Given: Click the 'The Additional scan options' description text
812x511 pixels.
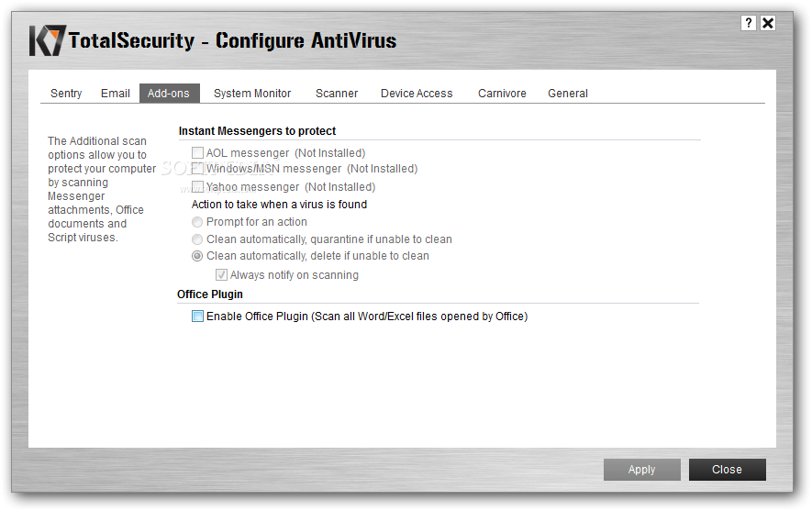Looking at the screenshot, I should pyautogui.click(x=102, y=189).
